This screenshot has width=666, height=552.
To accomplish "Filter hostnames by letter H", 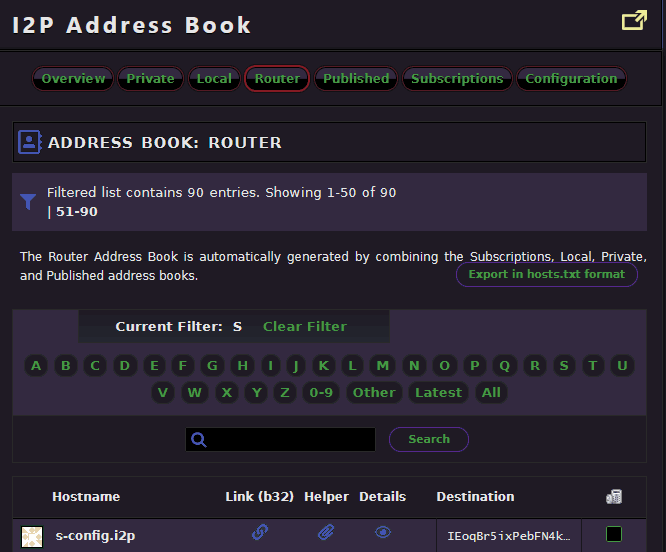I will [243, 366].
